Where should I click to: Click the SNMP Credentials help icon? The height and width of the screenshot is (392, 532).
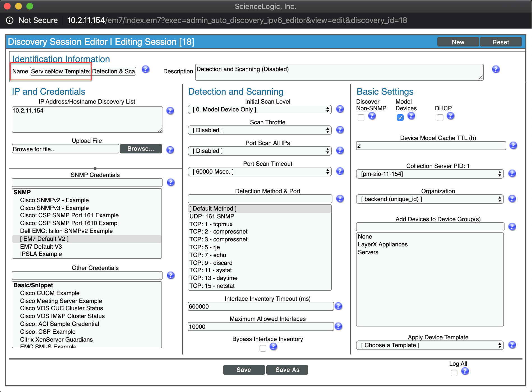point(171,182)
